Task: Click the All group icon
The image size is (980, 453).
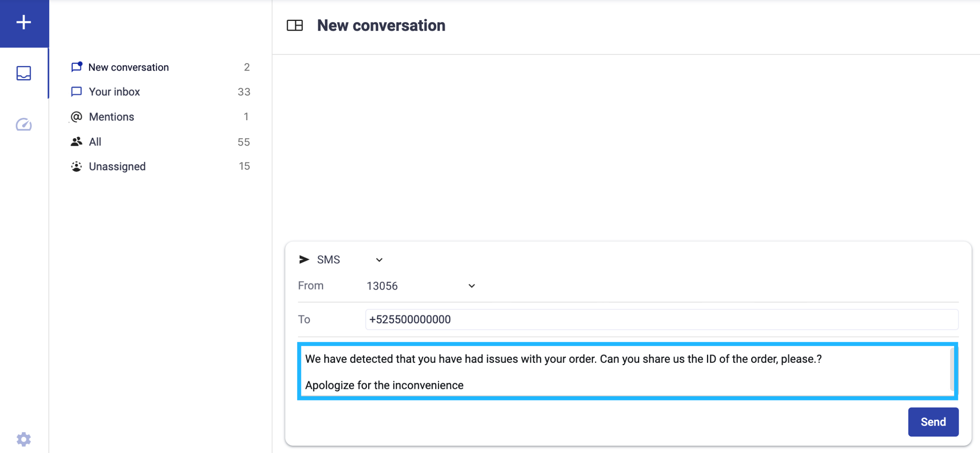Action: (76, 142)
